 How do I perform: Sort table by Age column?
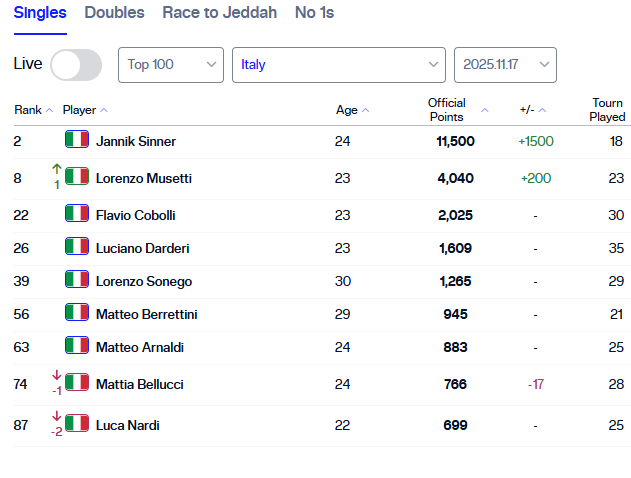352,110
